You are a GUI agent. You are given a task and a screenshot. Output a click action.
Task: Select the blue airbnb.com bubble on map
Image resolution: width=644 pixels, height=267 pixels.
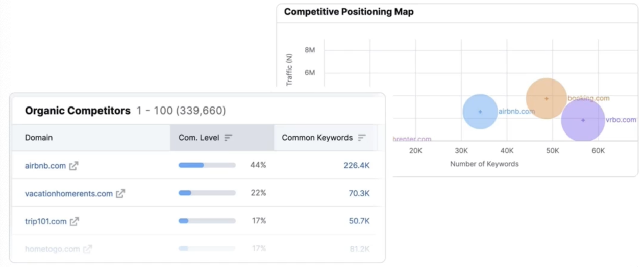[480, 112]
